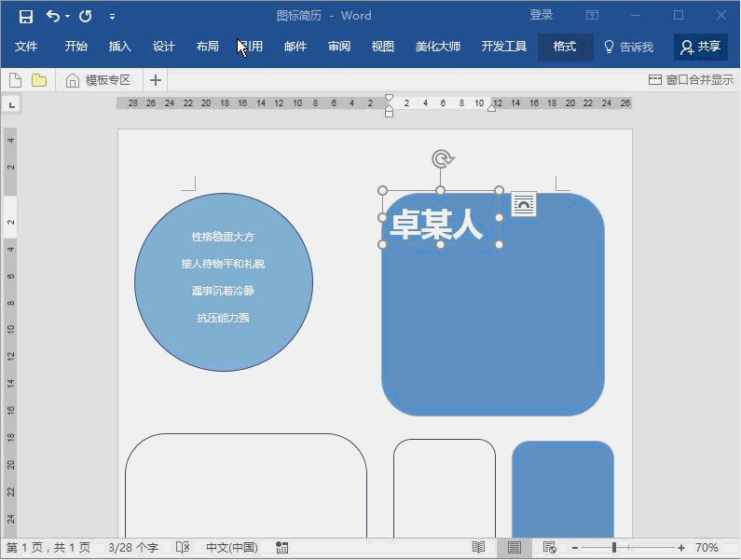
Task: Click the right indent marker on ruler
Action: click(491, 108)
